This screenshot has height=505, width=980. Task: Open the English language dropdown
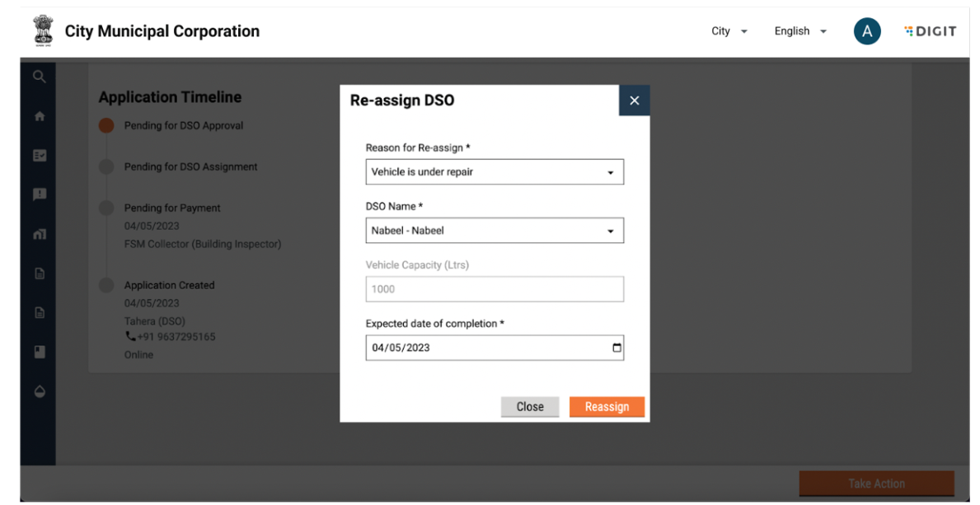tap(799, 31)
